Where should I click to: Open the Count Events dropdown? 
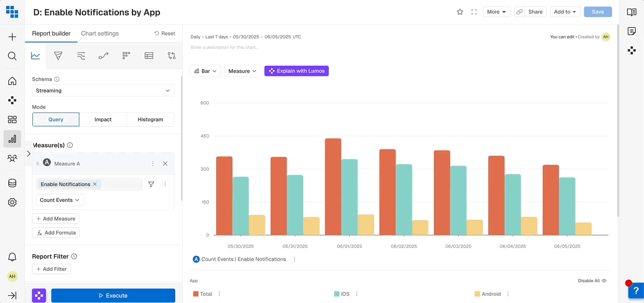[60, 200]
